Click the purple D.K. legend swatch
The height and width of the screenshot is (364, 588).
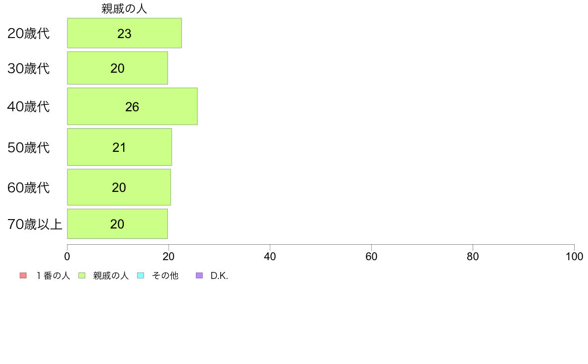click(x=199, y=275)
